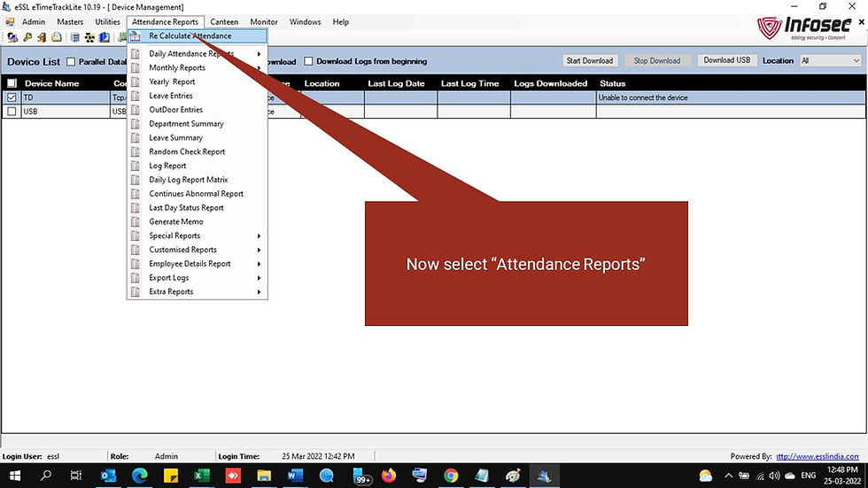Expand Monthly Reports submenu arrow
Screen dimensions: 868x488
click(259, 67)
